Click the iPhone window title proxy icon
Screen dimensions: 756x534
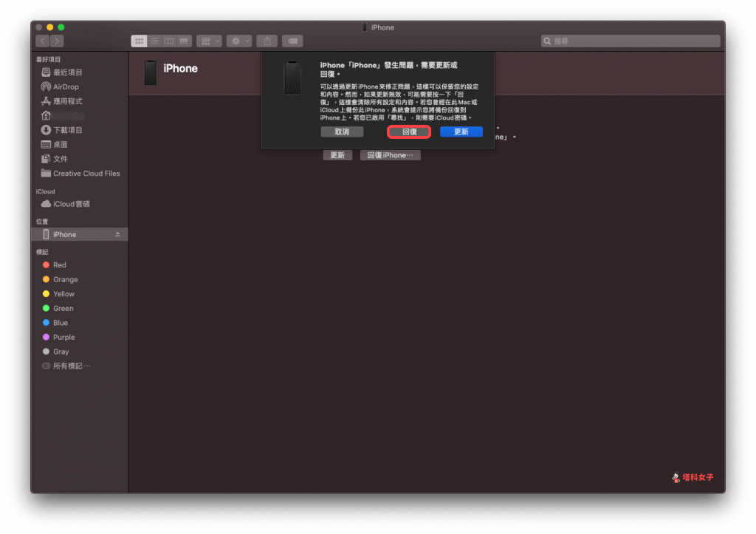(x=365, y=27)
